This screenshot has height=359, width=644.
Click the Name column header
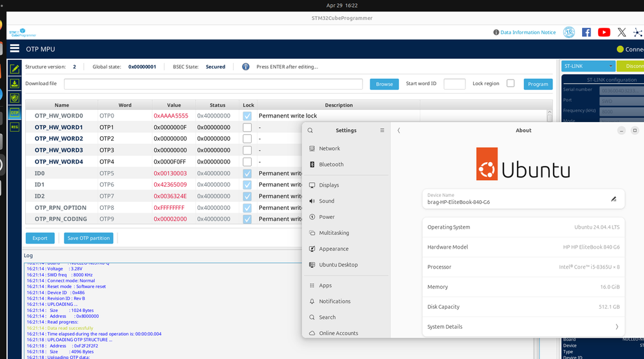(61, 105)
